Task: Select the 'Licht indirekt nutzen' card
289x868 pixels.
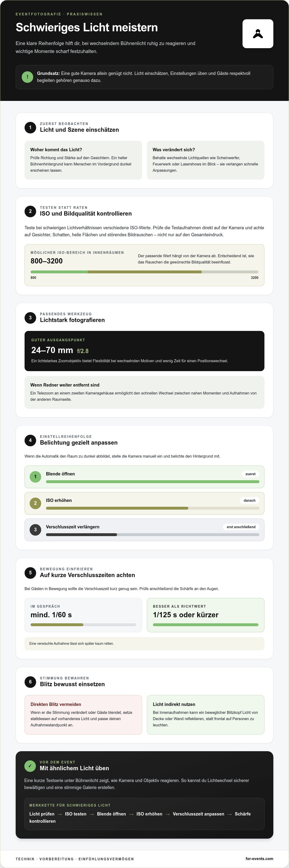Action: [205, 715]
